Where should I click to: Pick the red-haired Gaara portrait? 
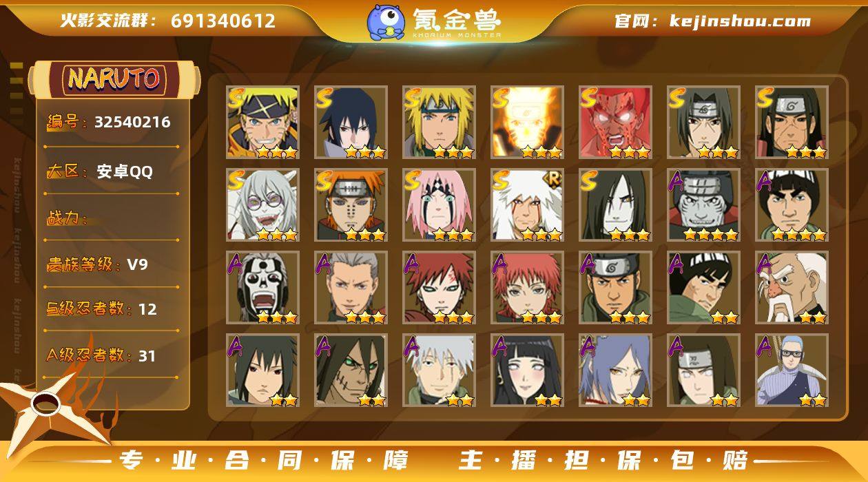pyautogui.click(x=439, y=288)
